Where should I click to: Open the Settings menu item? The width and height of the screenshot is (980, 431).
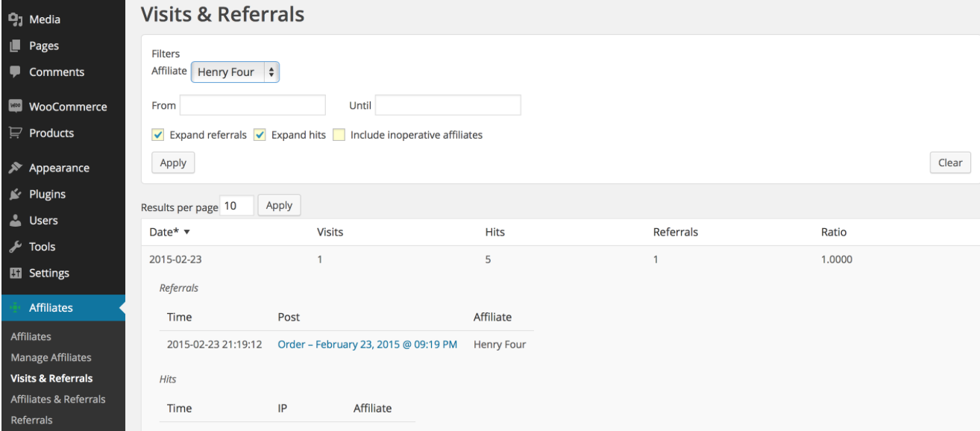point(49,273)
